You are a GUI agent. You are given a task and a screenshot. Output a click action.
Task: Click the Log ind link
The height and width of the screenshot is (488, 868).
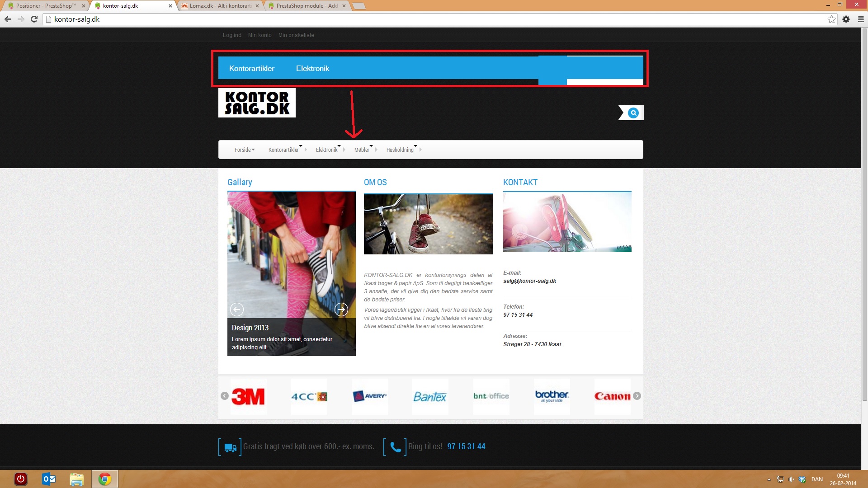click(x=232, y=35)
